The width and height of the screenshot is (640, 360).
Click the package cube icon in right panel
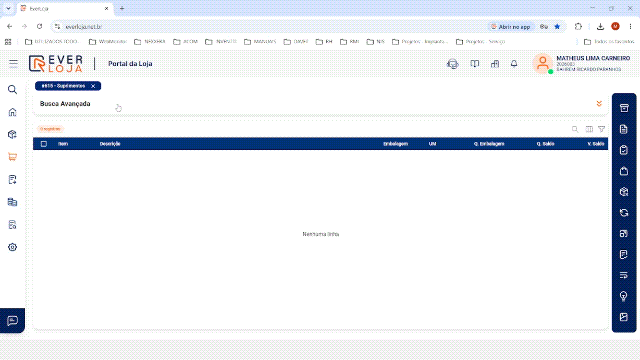(624, 192)
